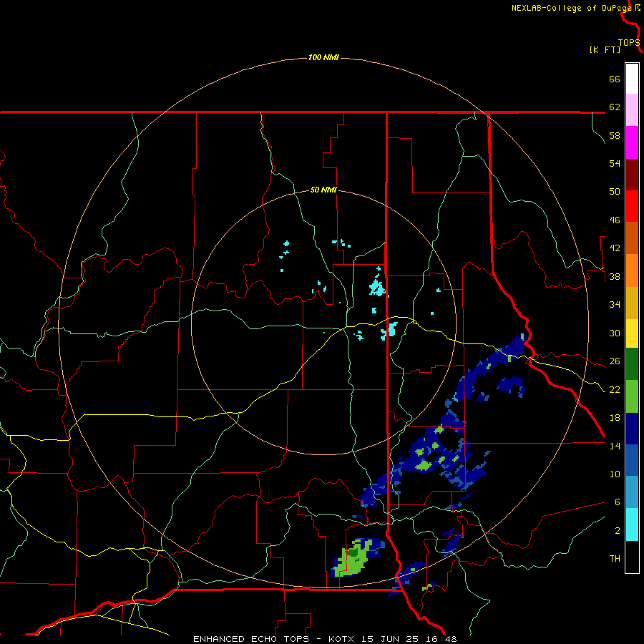This screenshot has height=644, width=644.
Task: Click the cyan legend swatch
Action: pos(632,524)
